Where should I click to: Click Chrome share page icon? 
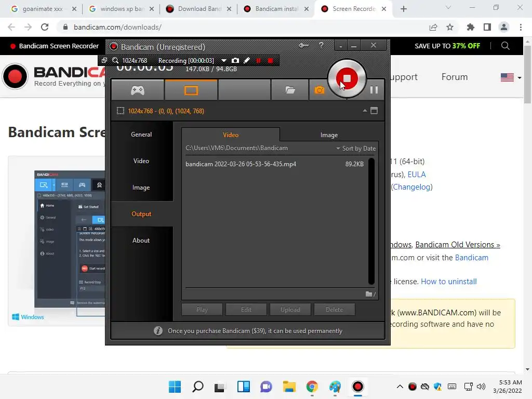(x=433, y=27)
